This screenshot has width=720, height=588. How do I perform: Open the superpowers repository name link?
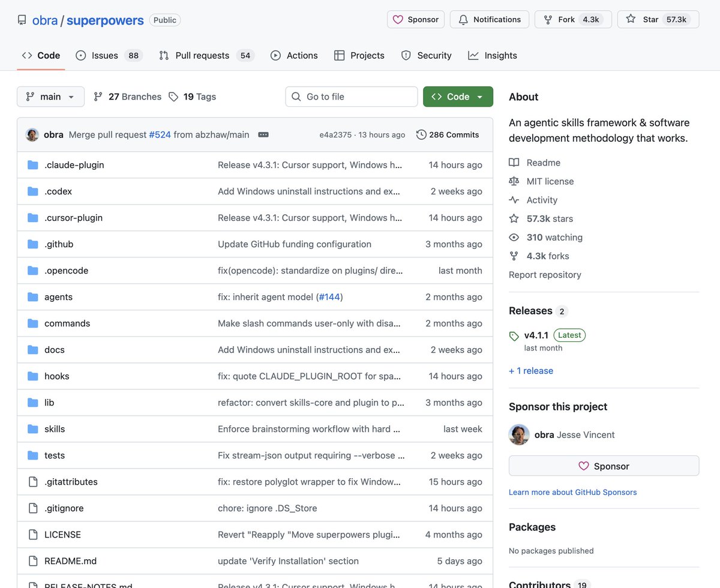click(x=105, y=20)
